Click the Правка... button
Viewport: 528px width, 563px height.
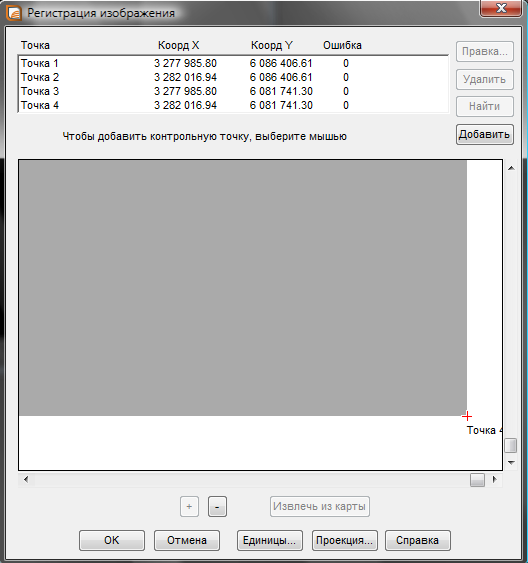485,52
